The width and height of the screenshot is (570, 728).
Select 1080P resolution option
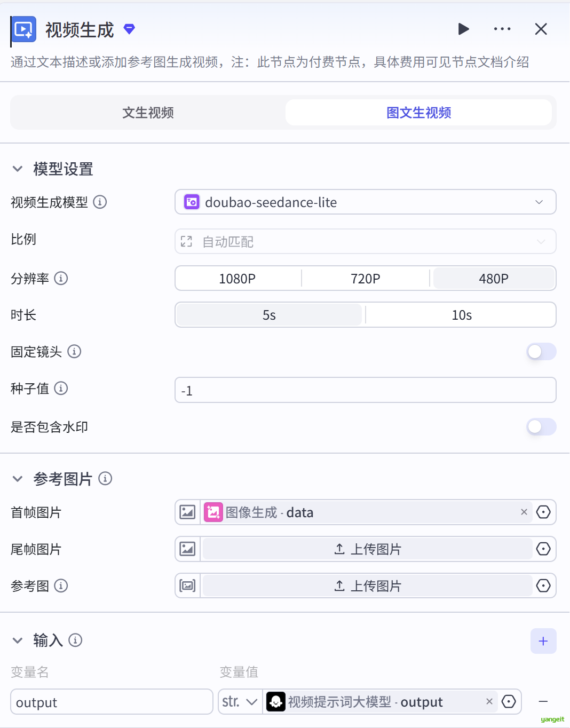237,279
